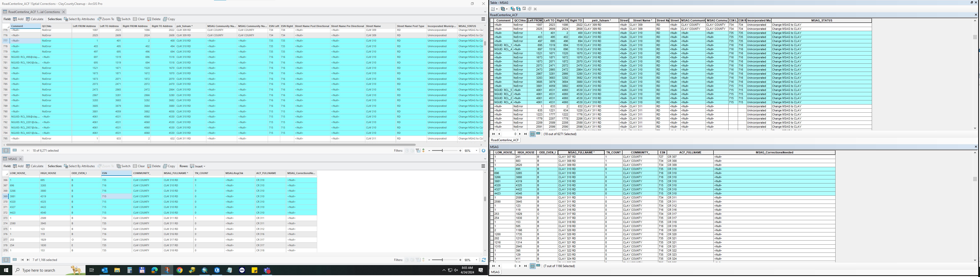This screenshot has height=277, width=980.
Task: Open hamburger menu of Pro RoadCenterline table
Action: click(483, 19)
